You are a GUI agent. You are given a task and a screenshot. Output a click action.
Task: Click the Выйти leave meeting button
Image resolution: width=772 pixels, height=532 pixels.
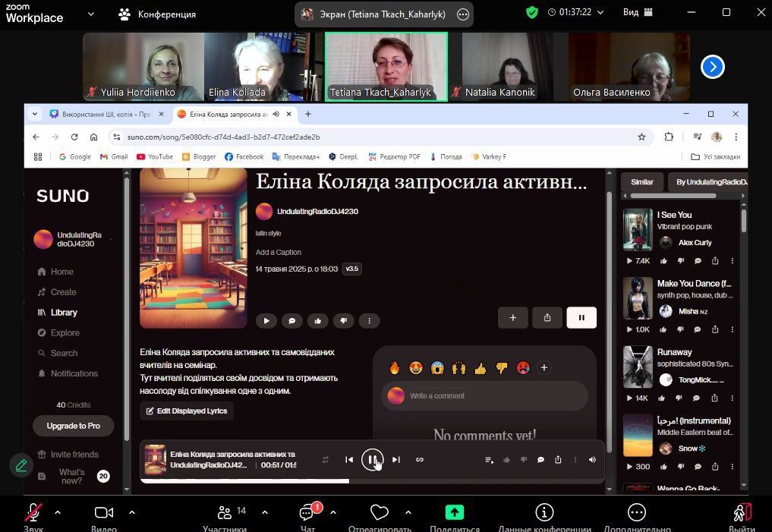point(742,517)
